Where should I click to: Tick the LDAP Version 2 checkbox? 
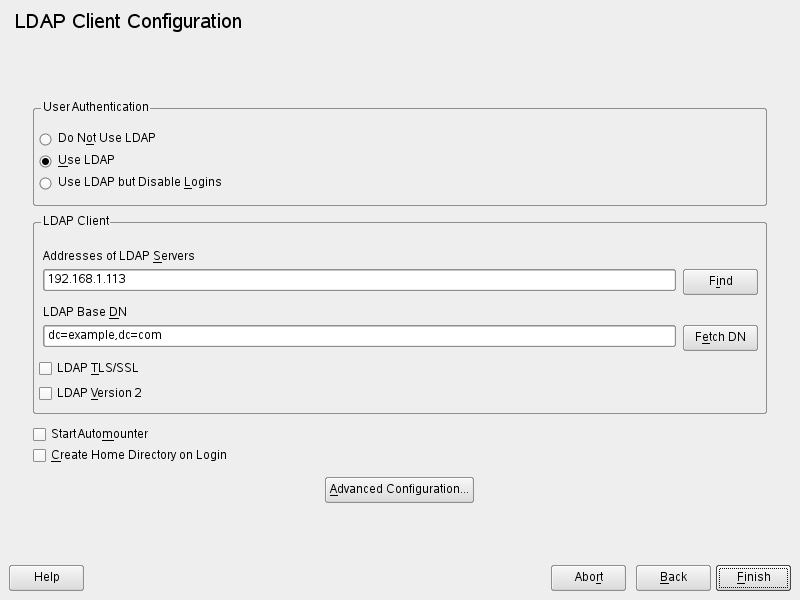(46, 394)
